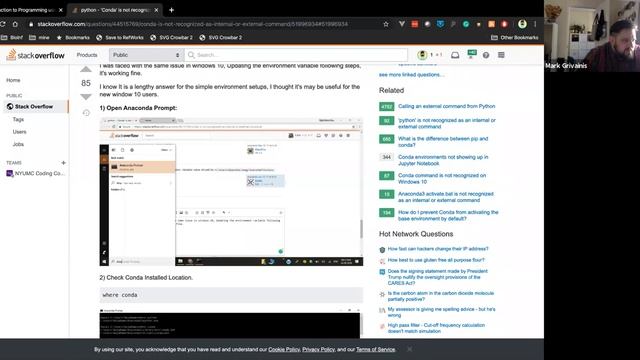
Task: Open How fast can hackers change IP
Action: (438, 249)
